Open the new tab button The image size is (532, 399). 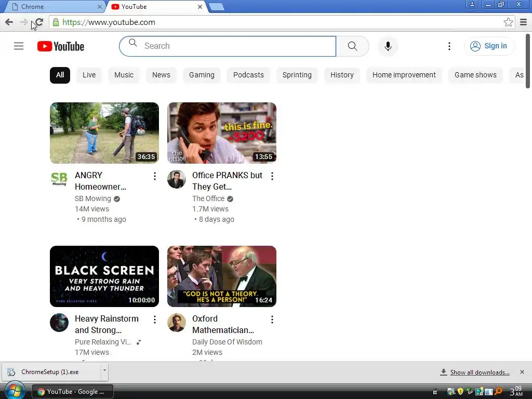(x=217, y=7)
